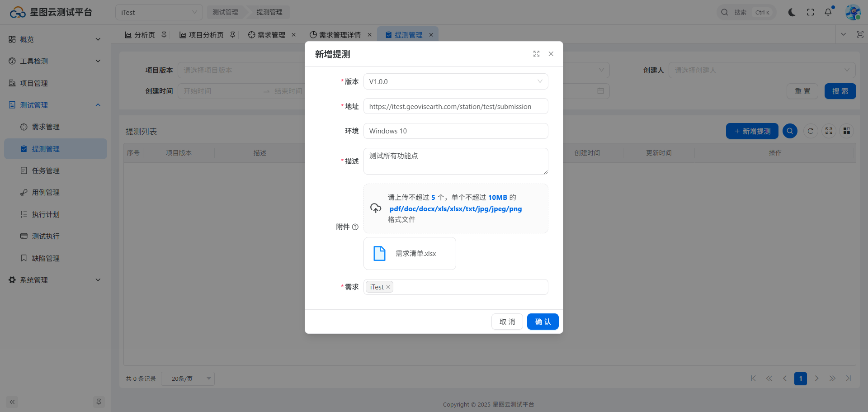The height and width of the screenshot is (412, 868).
Task: Open the uploaded 需求清单.xlsx file
Action: click(x=410, y=253)
